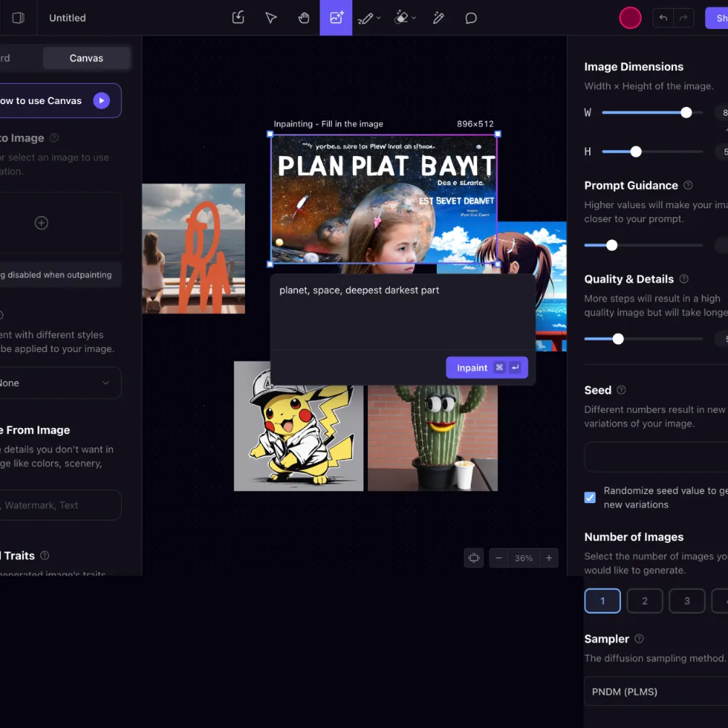Open the draw pen tool dropdown chevron

coord(379,19)
